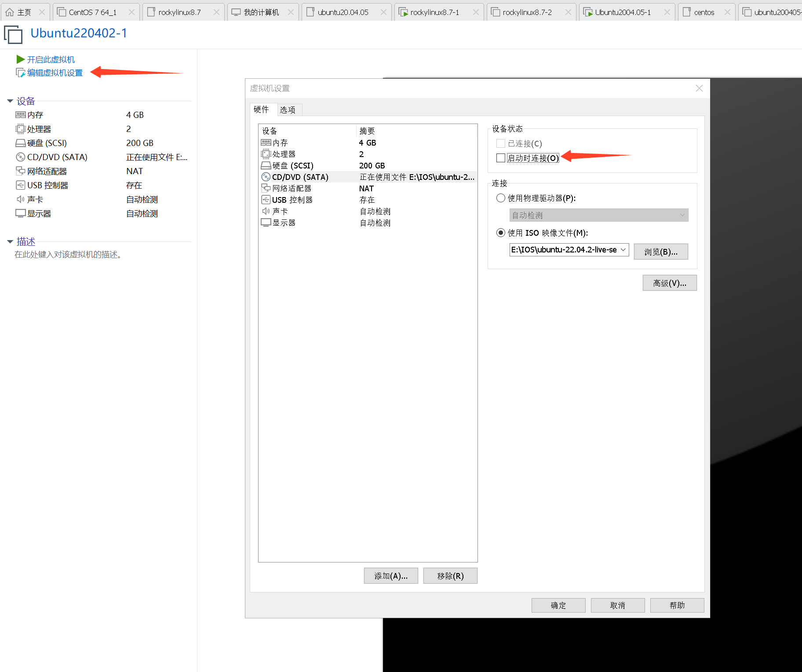Select the 处理器 processor icon in the settings dialog
The width and height of the screenshot is (802, 672).
coord(266,154)
